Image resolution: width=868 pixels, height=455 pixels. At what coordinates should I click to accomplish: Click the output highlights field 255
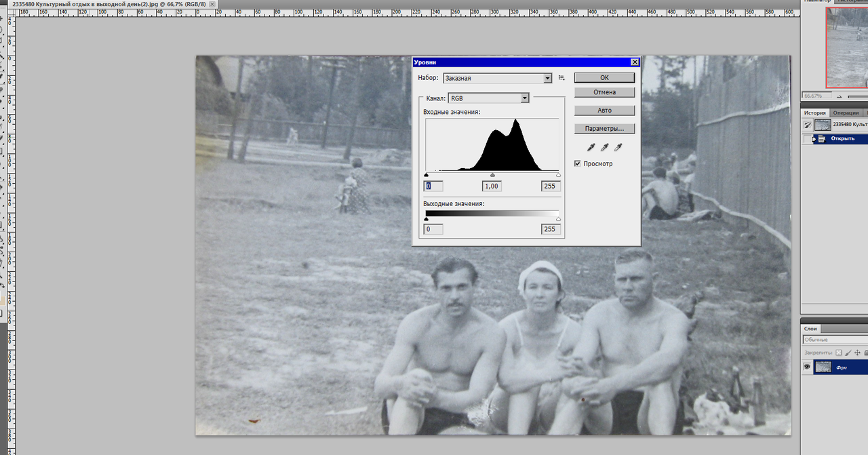pos(550,229)
